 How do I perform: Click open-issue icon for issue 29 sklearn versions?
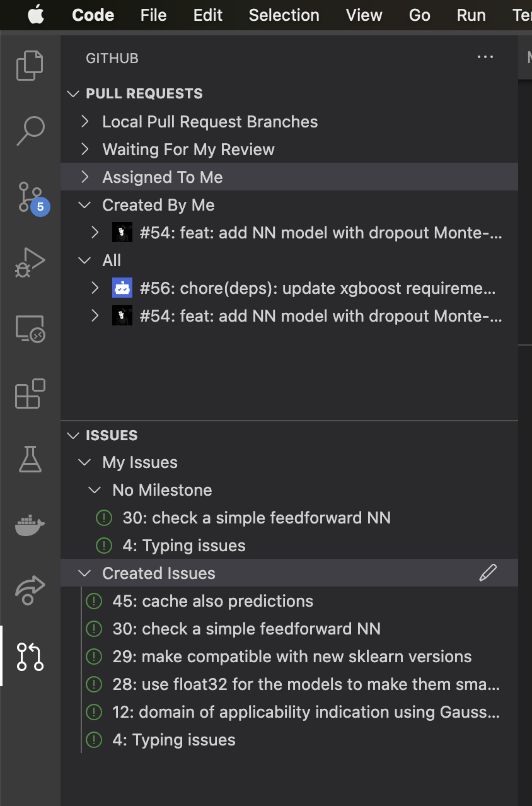93,657
